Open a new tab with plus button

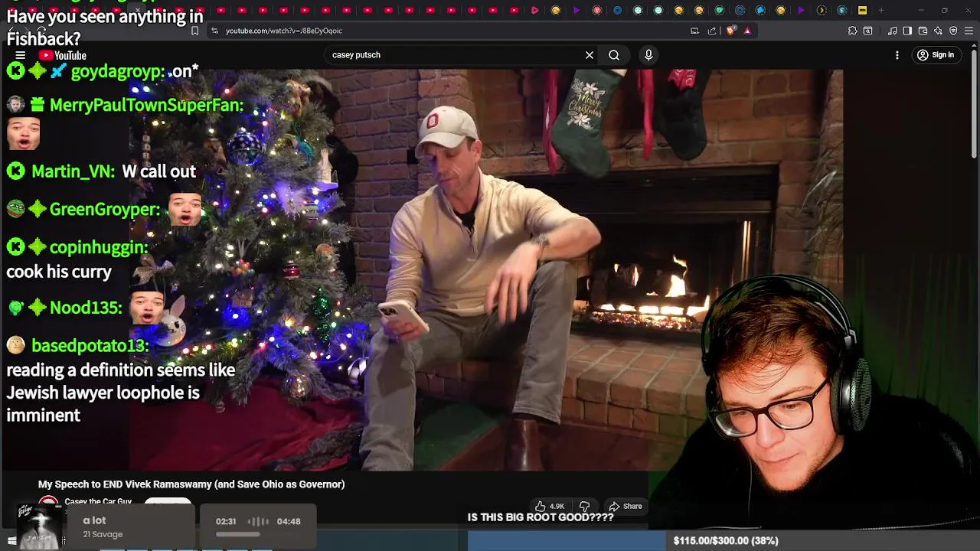(x=881, y=10)
